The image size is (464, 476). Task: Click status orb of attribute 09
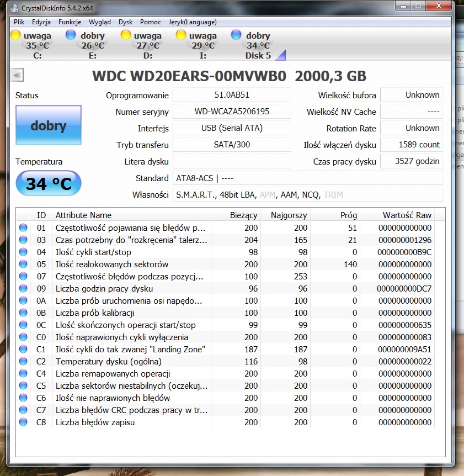click(23, 288)
